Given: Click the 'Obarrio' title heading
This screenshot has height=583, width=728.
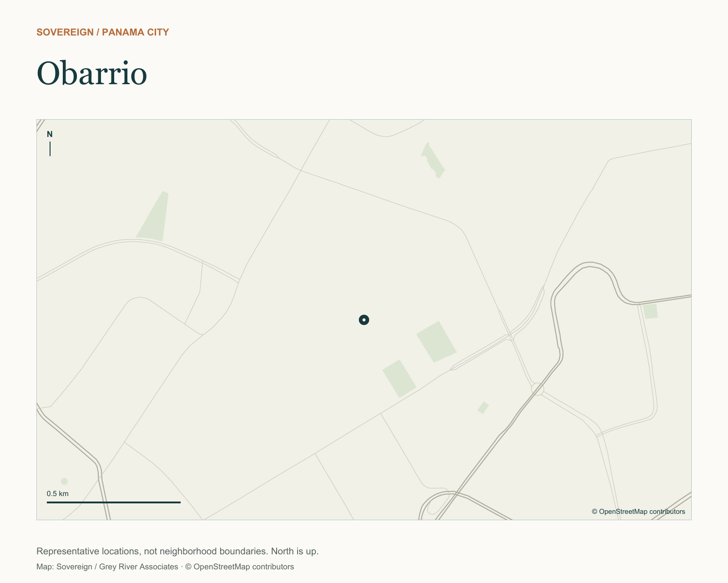Looking at the screenshot, I should [92, 73].
